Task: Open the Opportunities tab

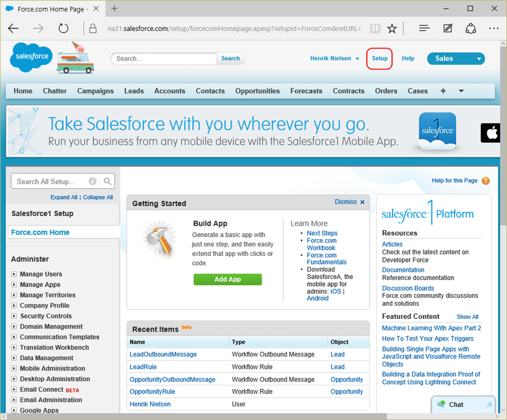Action: tap(257, 91)
